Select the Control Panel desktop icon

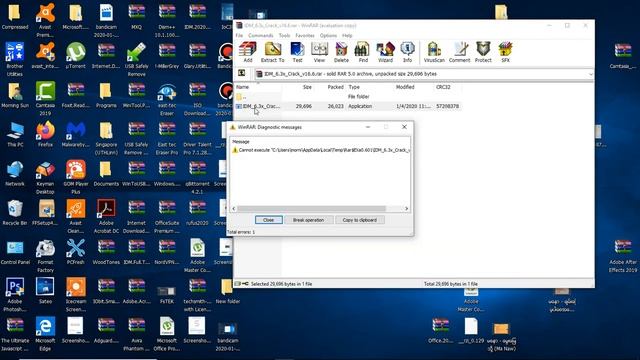[x=15, y=251]
